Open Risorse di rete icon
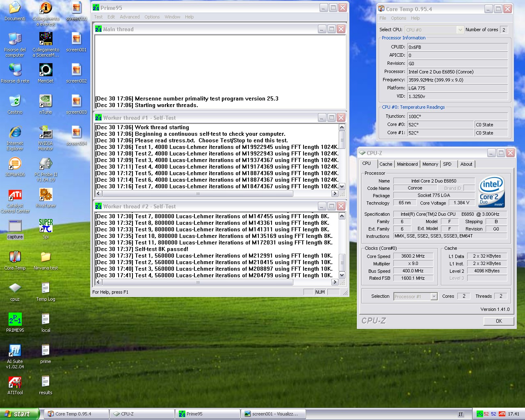Screen dimensions: 525x420 [15, 73]
